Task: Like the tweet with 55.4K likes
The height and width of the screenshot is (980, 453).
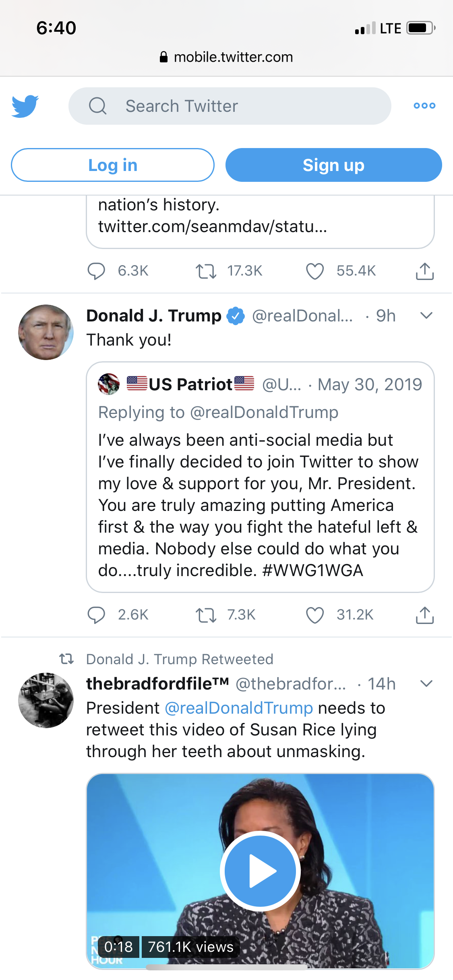Action: 315,271
